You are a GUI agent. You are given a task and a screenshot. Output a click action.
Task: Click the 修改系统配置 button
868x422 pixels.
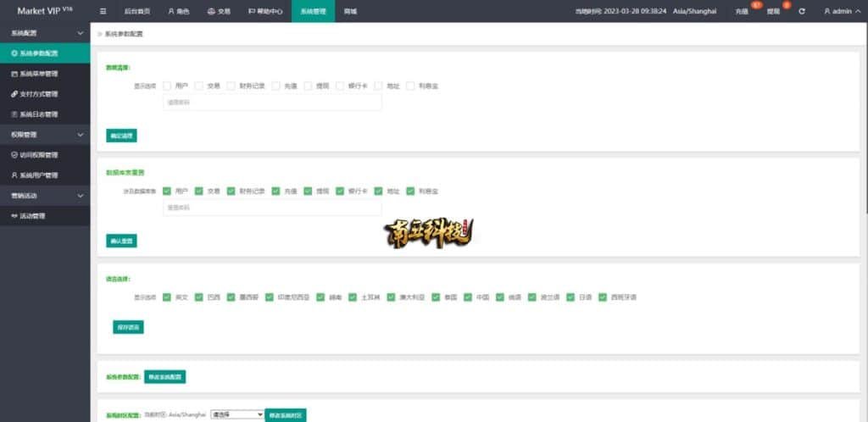[x=164, y=376]
